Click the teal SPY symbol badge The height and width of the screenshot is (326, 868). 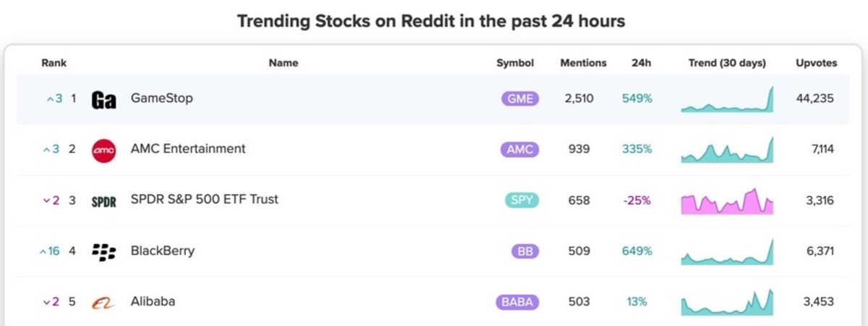point(522,200)
